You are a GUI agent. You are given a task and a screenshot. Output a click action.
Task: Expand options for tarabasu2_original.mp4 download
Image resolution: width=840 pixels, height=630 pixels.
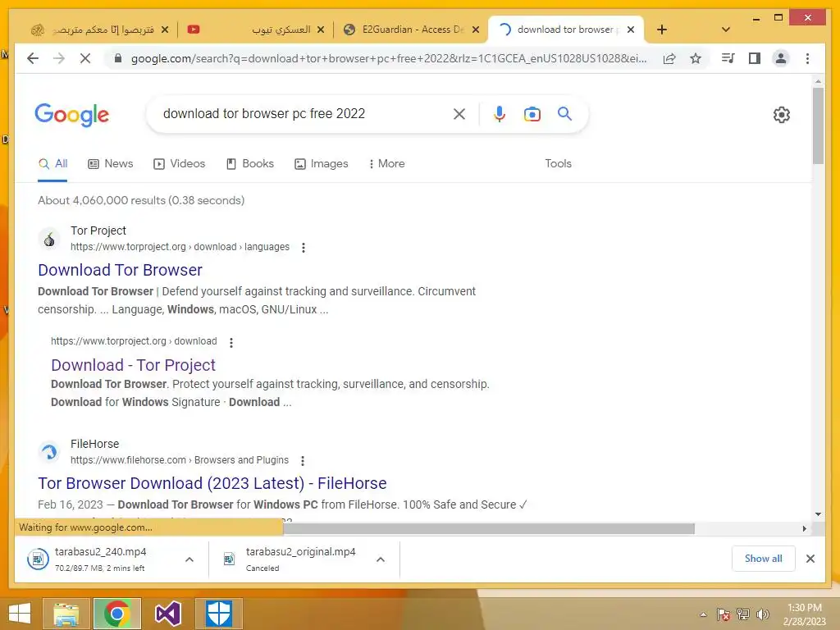pos(381,559)
